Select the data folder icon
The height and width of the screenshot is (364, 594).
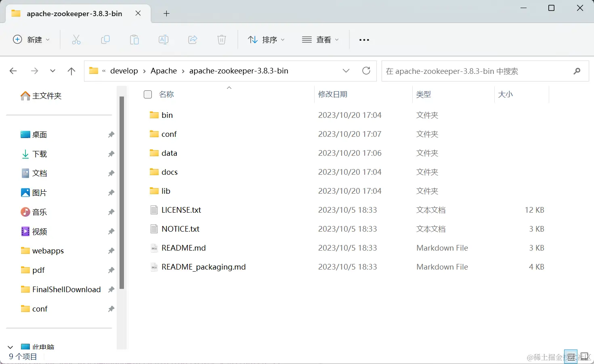click(154, 153)
